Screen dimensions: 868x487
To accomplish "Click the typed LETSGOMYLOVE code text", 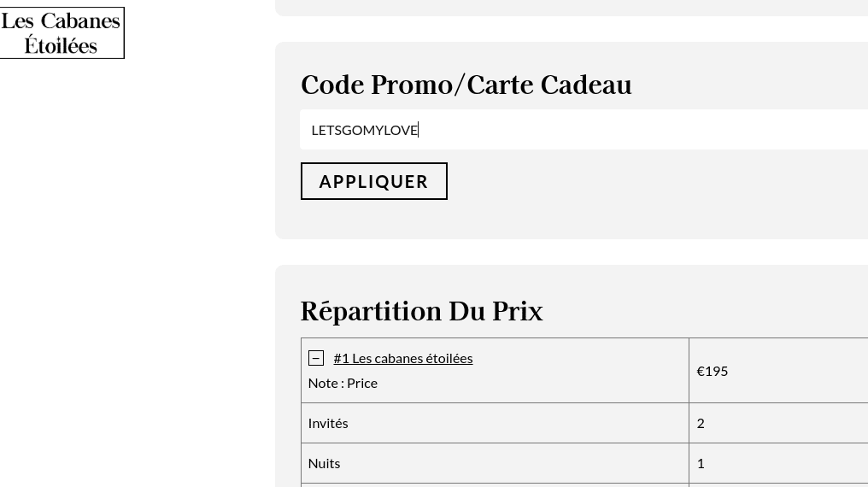I will coord(364,130).
